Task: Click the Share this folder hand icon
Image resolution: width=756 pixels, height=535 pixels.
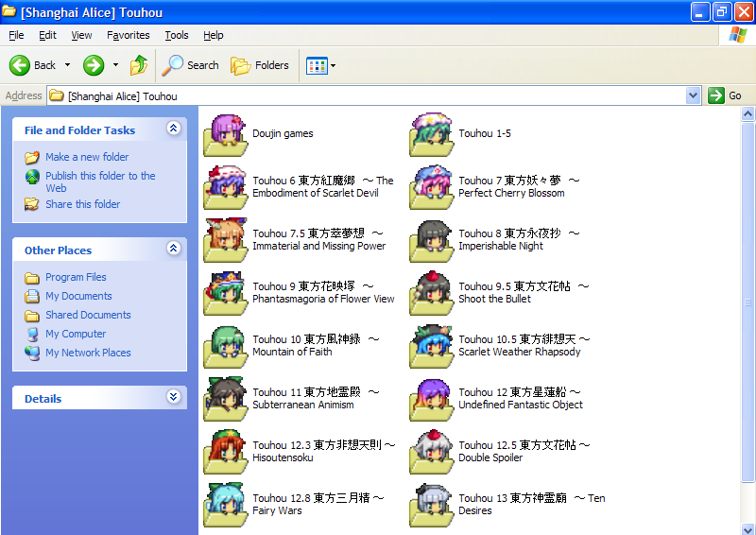Action: tap(32, 204)
